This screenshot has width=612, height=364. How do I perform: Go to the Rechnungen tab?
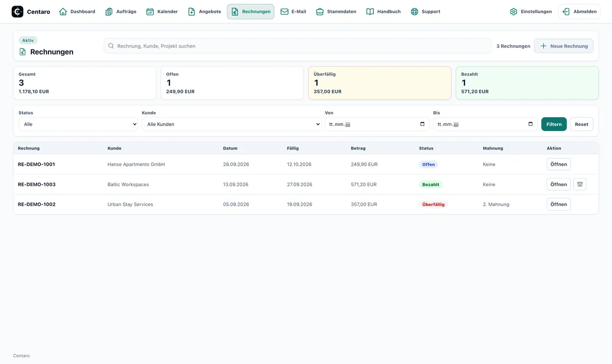250,12
